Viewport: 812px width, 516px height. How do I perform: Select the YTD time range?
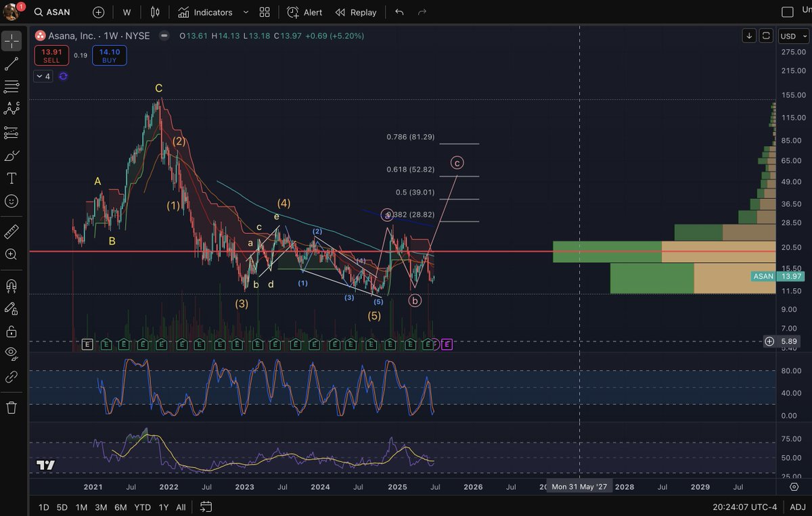142,507
